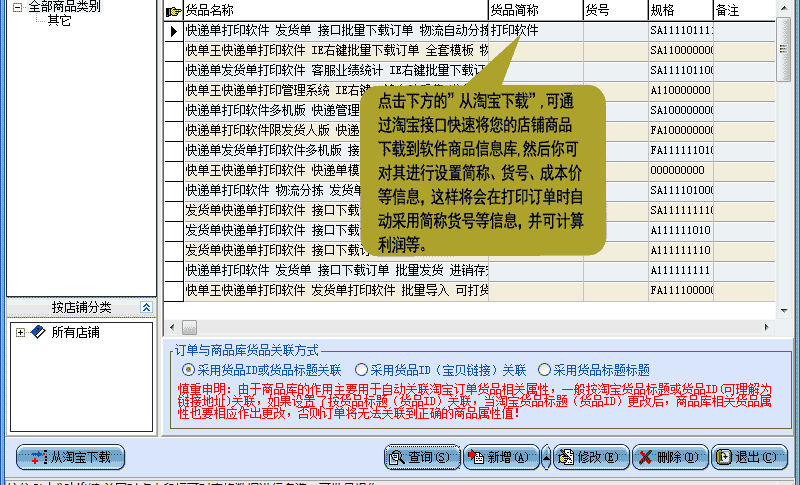Click vertical scrollbar down arrow
Image resolution: width=800 pixels, height=485 pixels.
click(784, 311)
